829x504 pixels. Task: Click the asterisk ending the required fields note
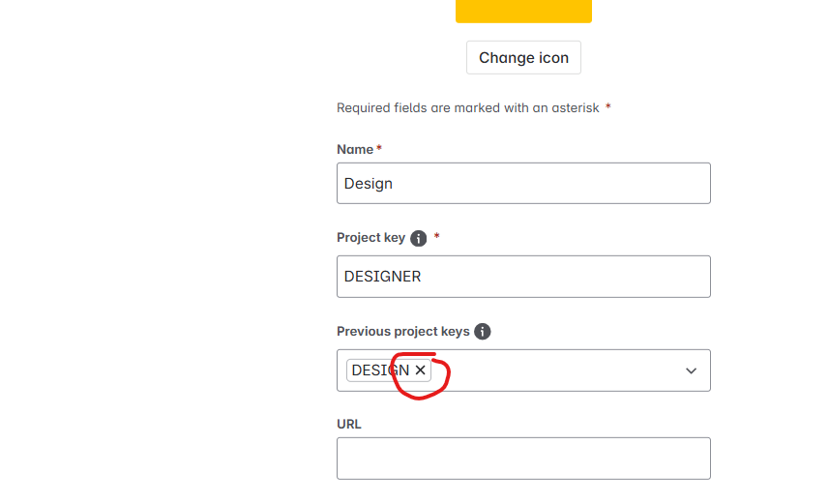(608, 107)
